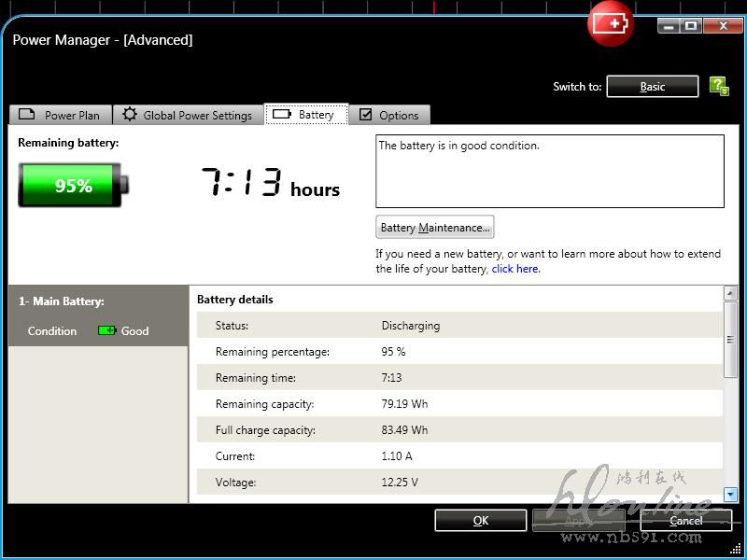Click the red battery logo icon

[x=611, y=23]
